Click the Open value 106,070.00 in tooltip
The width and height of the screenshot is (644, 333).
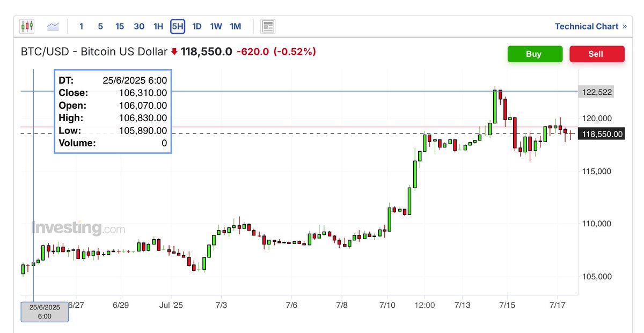[142, 106]
